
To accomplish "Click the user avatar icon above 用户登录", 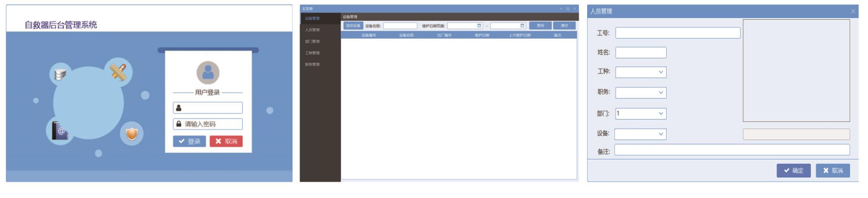I will pos(208,73).
